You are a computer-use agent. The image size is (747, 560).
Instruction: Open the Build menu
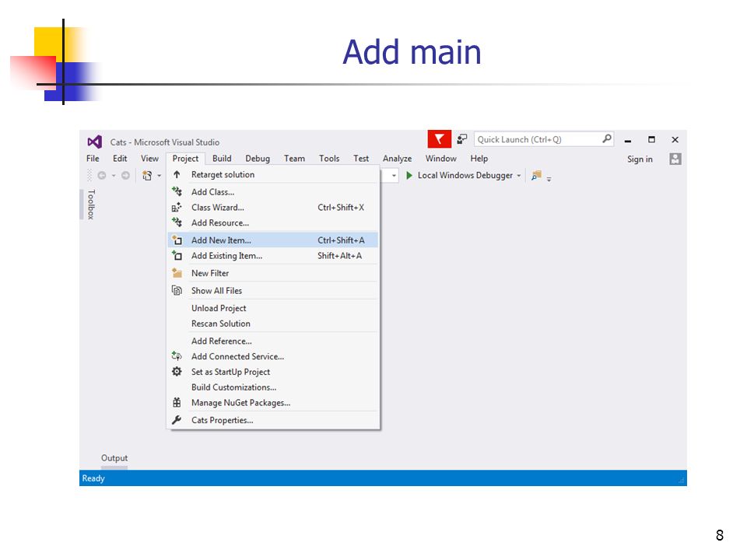pos(222,159)
